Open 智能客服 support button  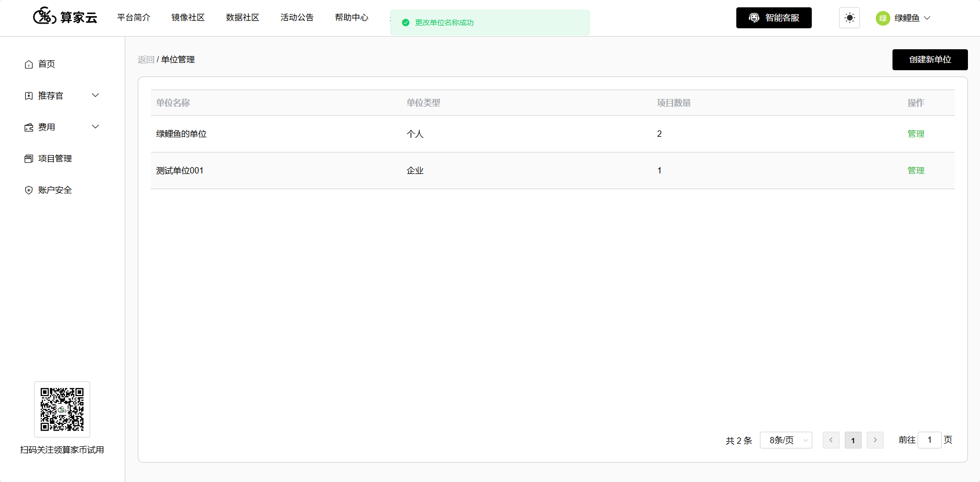point(774,18)
